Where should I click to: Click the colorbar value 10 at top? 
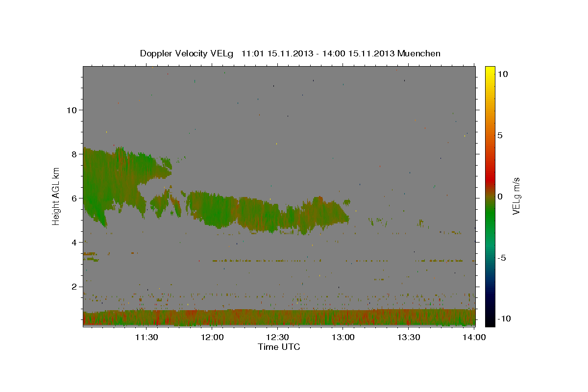(503, 73)
